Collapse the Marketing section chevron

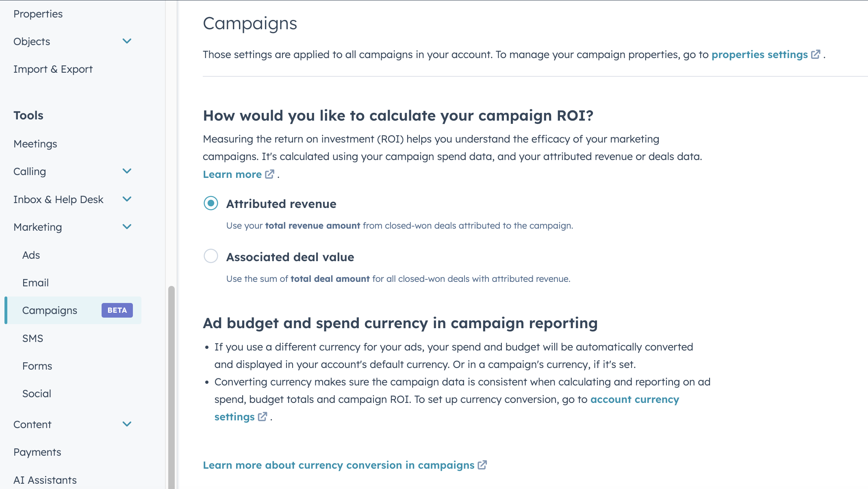(x=127, y=227)
